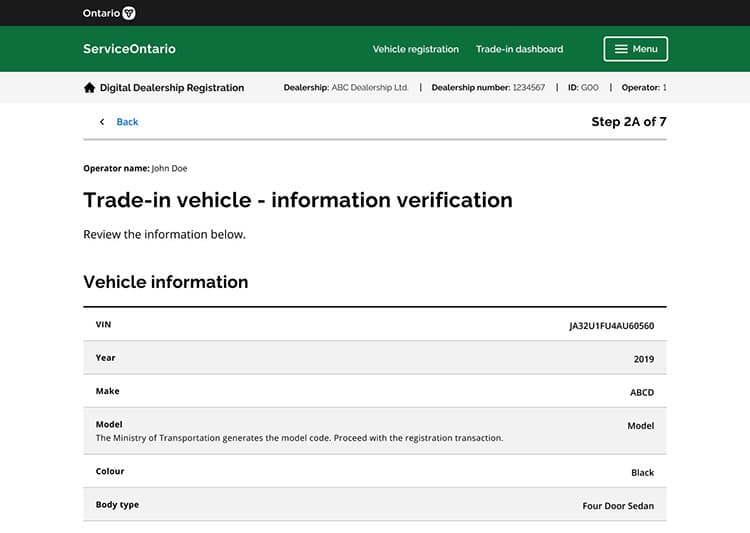Click the Vehicle information section heading
Image resolution: width=750 pixels, height=533 pixels.
pyautogui.click(x=165, y=282)
